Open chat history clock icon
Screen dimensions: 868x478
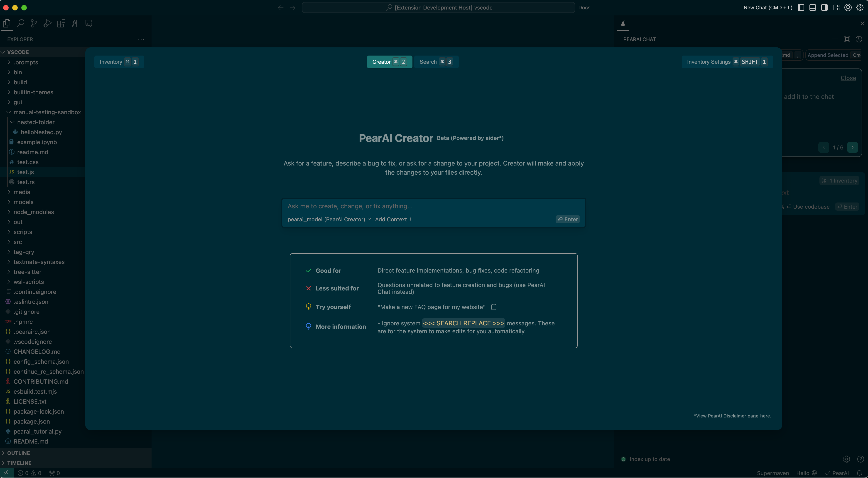point(859,39)
